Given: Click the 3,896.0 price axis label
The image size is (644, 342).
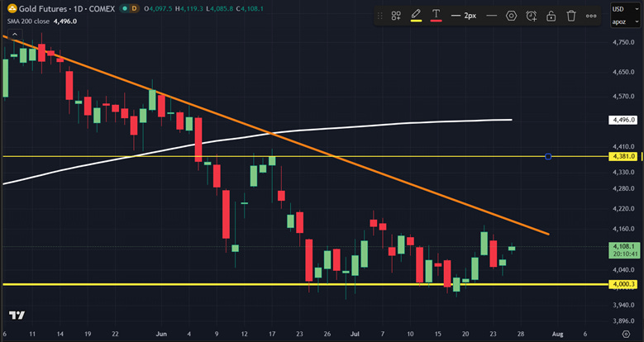Looking at the screenshot, I should pos(623,321).
